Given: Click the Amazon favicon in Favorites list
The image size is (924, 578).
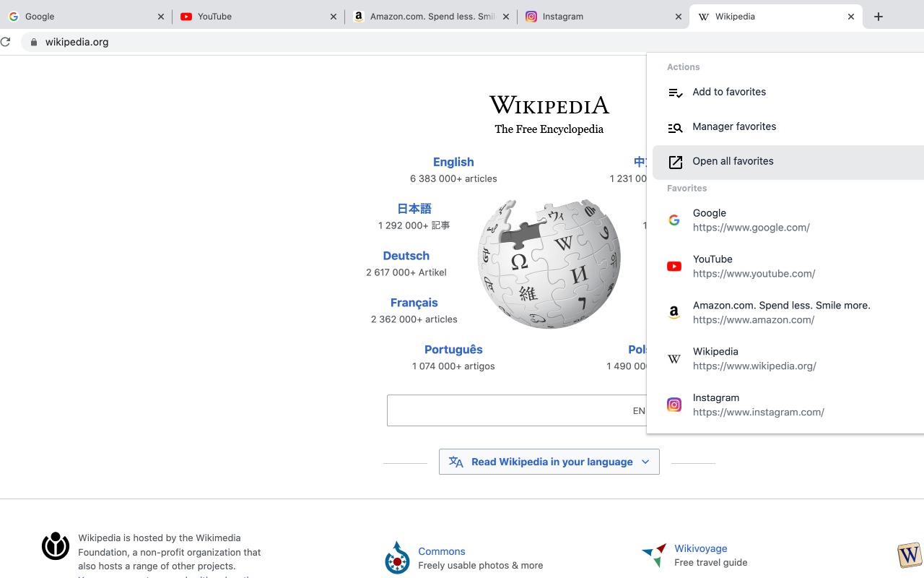Looking at the screenshot, I should 674,313.
